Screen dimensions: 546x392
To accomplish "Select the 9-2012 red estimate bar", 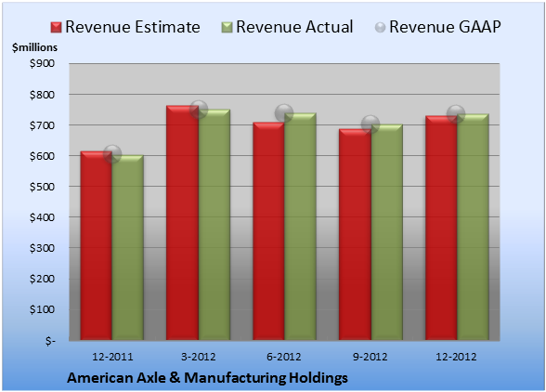I will tap(355, 234).
